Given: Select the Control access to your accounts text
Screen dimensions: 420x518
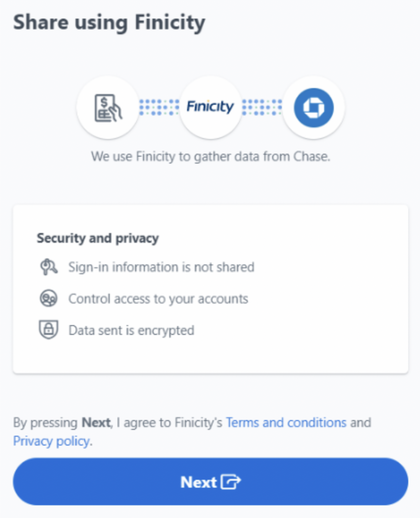Looking at the screenshot, I should [159, 299].
